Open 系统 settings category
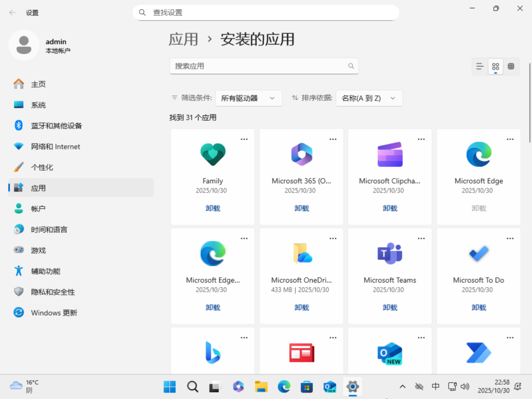 (x=81, y=105)
